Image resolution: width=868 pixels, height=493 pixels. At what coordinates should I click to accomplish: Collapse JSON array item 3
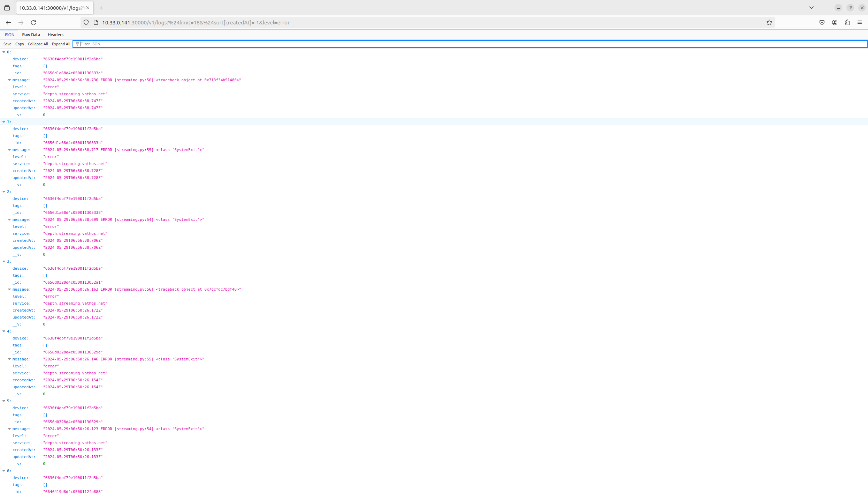point(4,261)
